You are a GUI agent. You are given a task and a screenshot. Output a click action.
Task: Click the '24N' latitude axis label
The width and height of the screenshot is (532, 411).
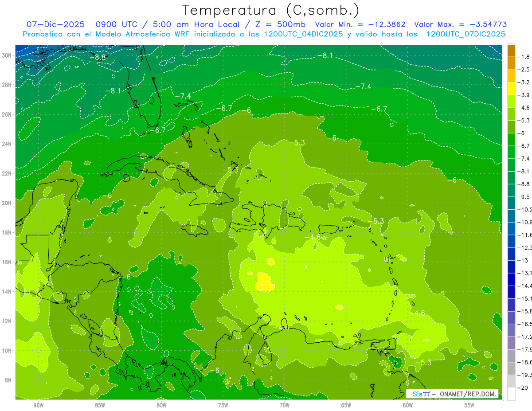click(8, 144)
